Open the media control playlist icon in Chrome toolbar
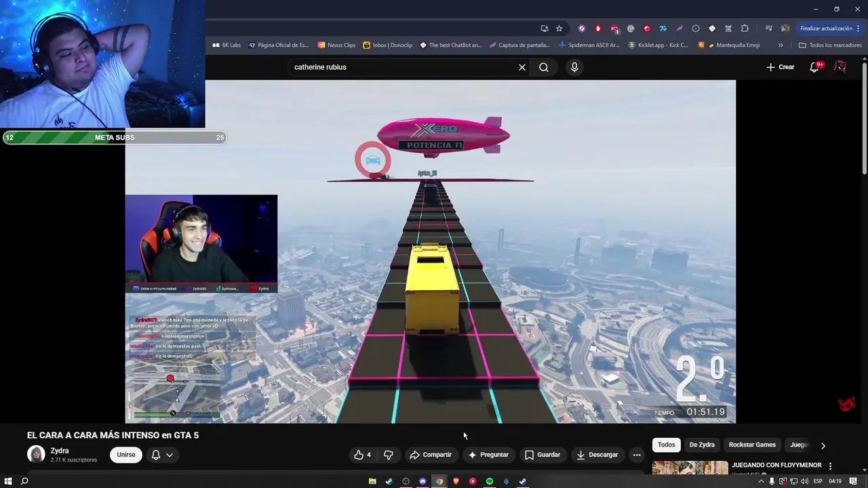Viewport: 868px width, 488px height. pos(768,28)
